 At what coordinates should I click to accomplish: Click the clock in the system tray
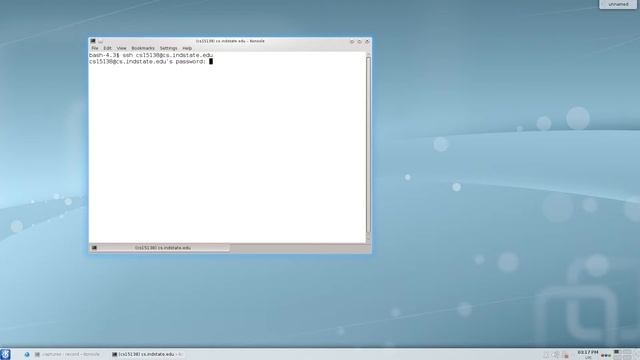(x=588, y=354)
